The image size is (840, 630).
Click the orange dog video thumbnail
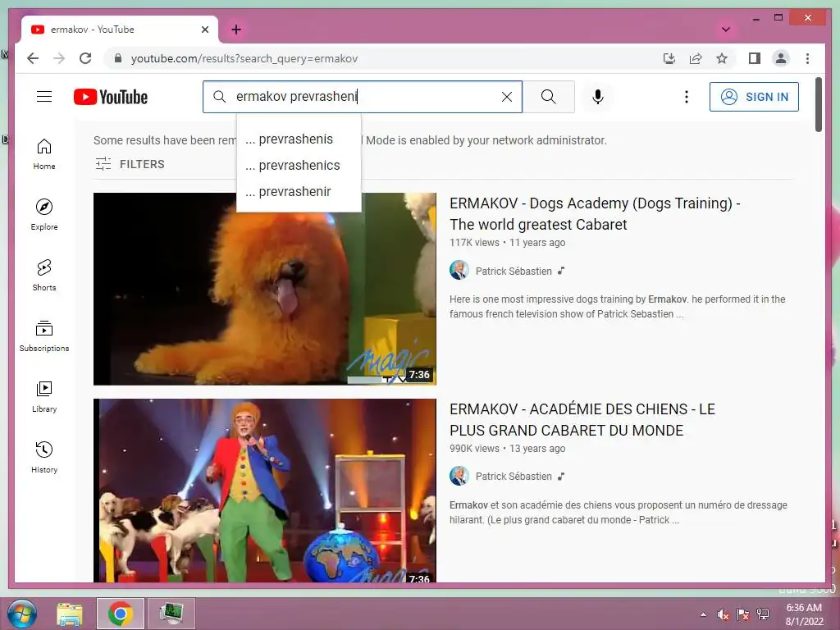pyautogui.click(x=265, y=289)
